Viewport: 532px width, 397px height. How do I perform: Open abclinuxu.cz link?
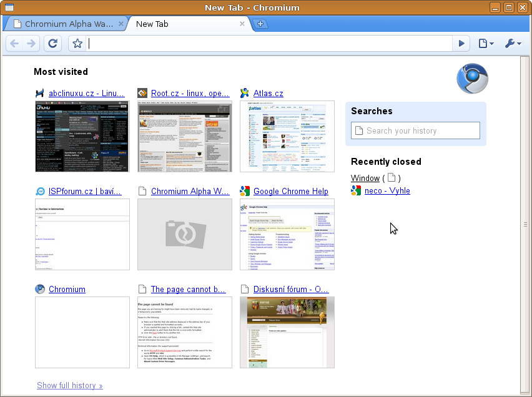pos(87,93)
